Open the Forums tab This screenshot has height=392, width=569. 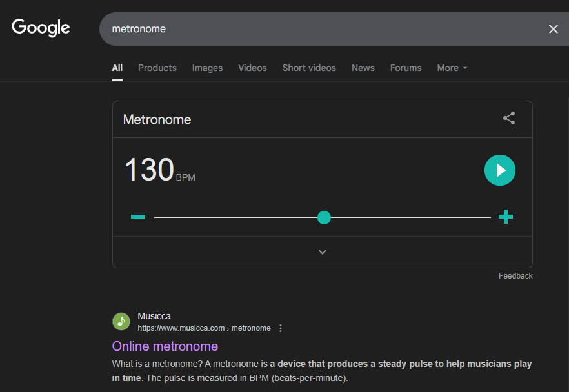tap(406, 68)
